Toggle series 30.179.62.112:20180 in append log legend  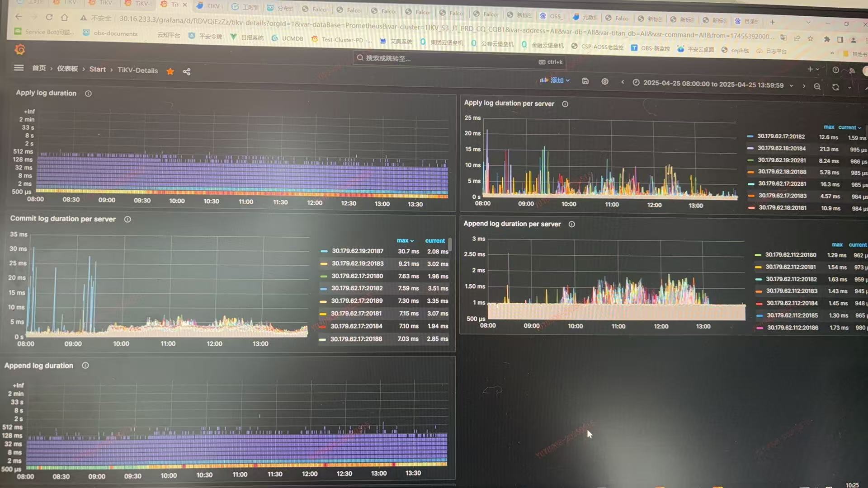click(x=790, y=255)
